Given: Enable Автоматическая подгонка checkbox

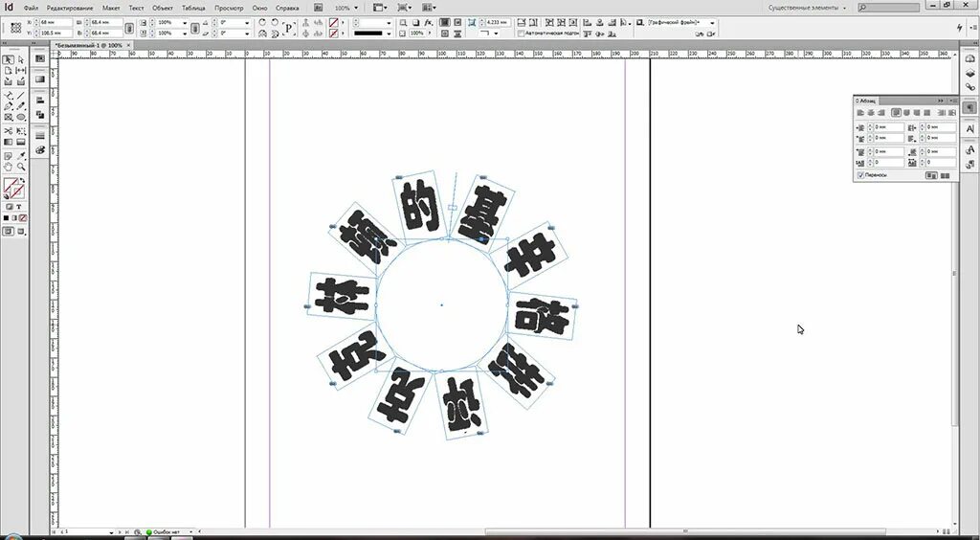Looking at the screenshot, I should point(522,34).
